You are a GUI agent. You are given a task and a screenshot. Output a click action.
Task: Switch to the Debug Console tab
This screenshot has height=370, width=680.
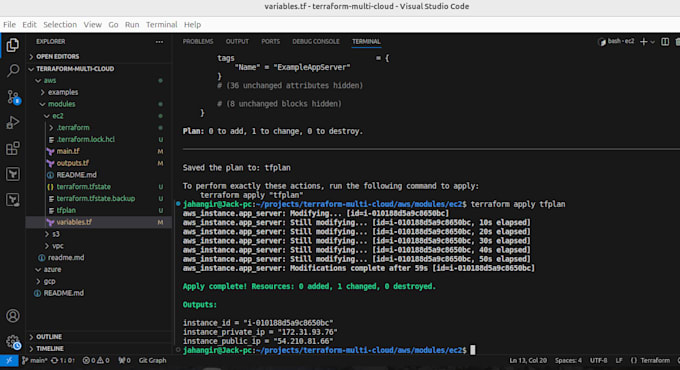pyautogui.click(x=316, y=42)
